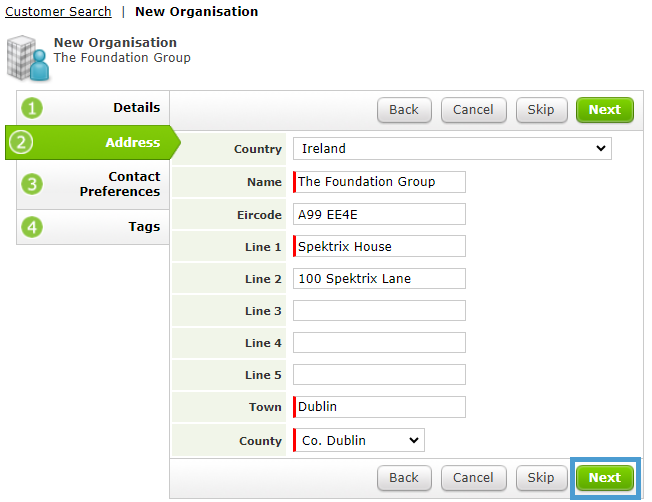Screen dimensions: 652x502
Task: Follow the Customer Search breadcrumb link
Action: click(x=58, y=12)
